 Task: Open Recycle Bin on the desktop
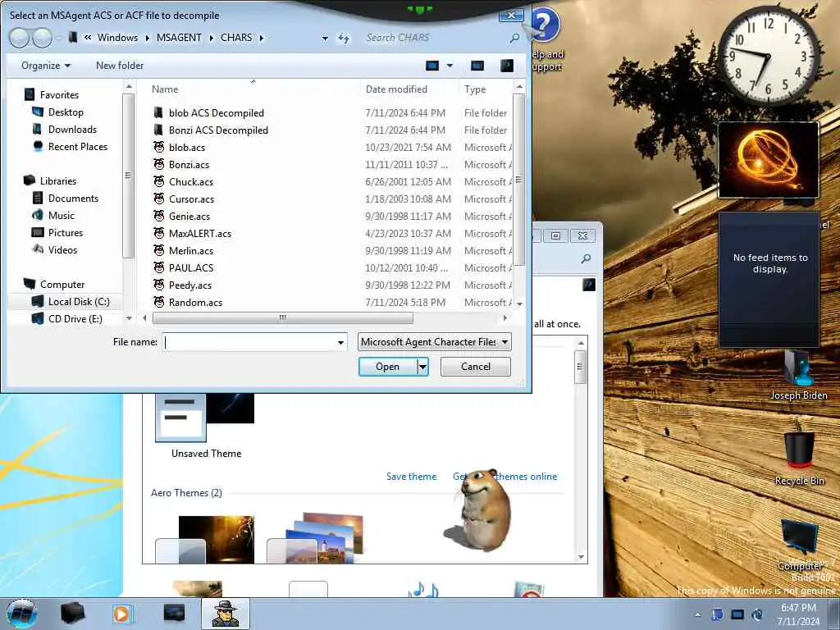799,452
